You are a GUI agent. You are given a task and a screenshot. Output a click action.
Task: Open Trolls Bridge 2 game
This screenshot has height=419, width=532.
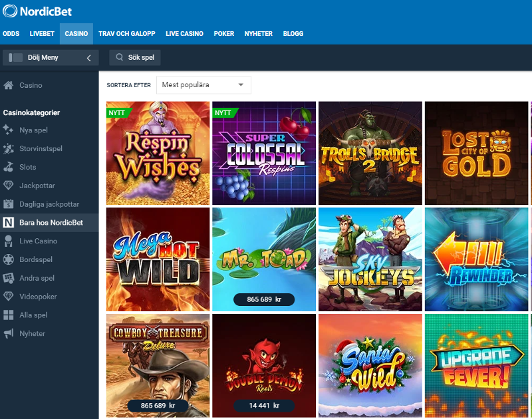click(x=370, y=153)
